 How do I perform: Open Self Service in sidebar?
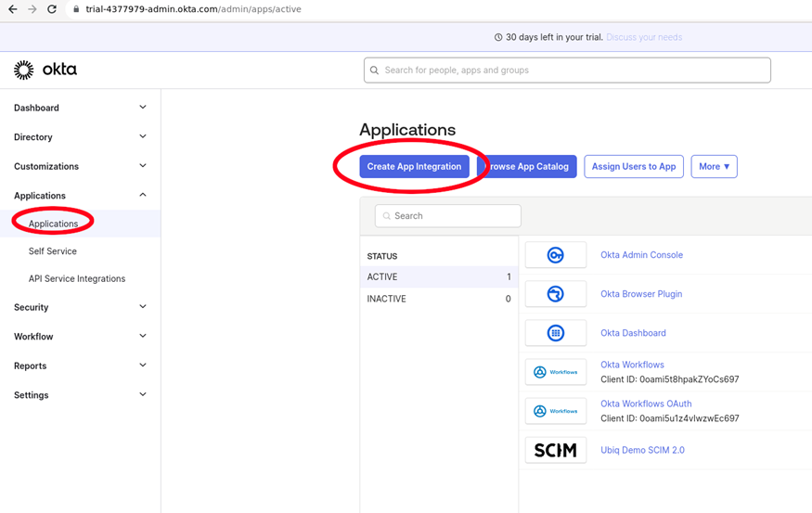(x=52, y=251)
